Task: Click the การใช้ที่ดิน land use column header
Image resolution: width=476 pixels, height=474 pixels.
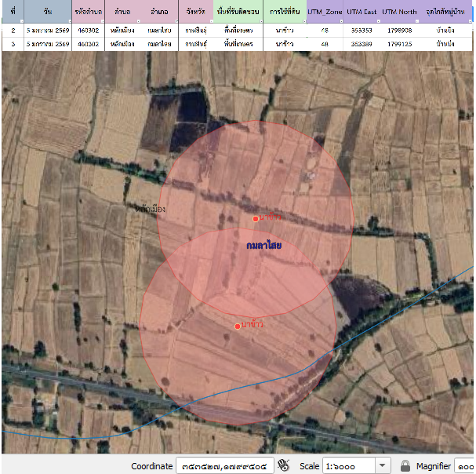Action: (284, 13)
